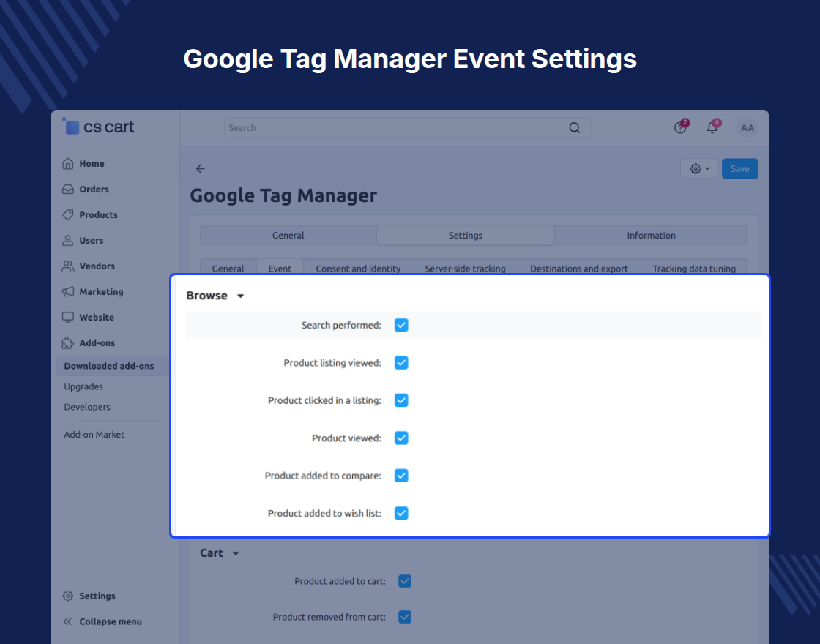Open Tracking data tuning sub-tab
820x644 pixels.
click(x=694, y=268)
